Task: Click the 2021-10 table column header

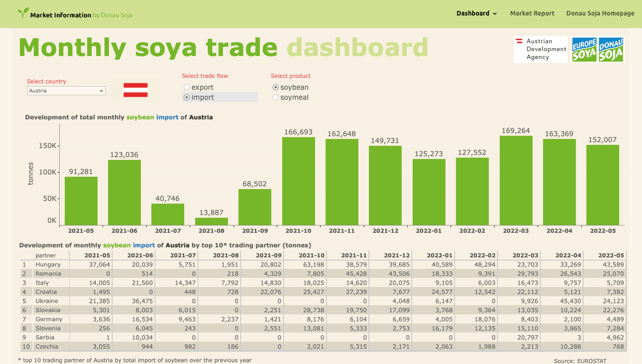Action: coord(312,256)
